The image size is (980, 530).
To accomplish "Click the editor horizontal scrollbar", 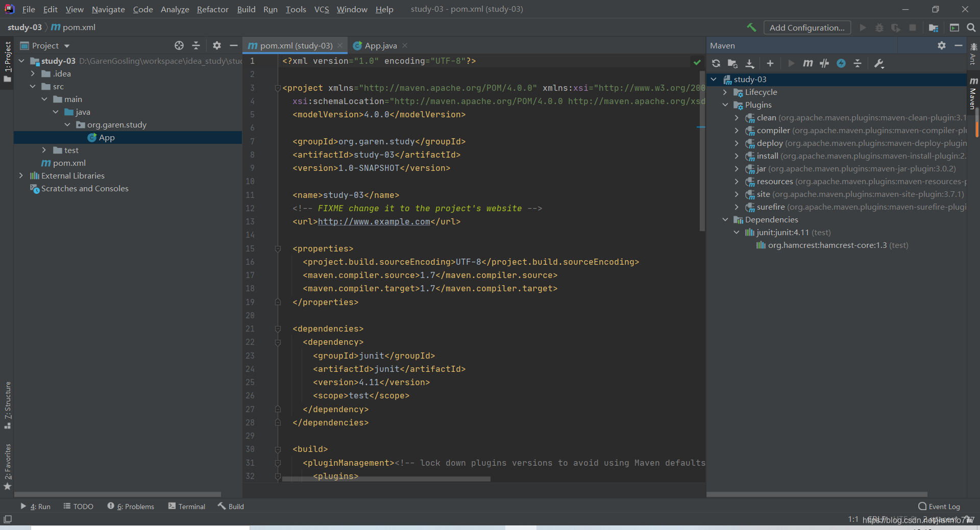I will point(386,479).
